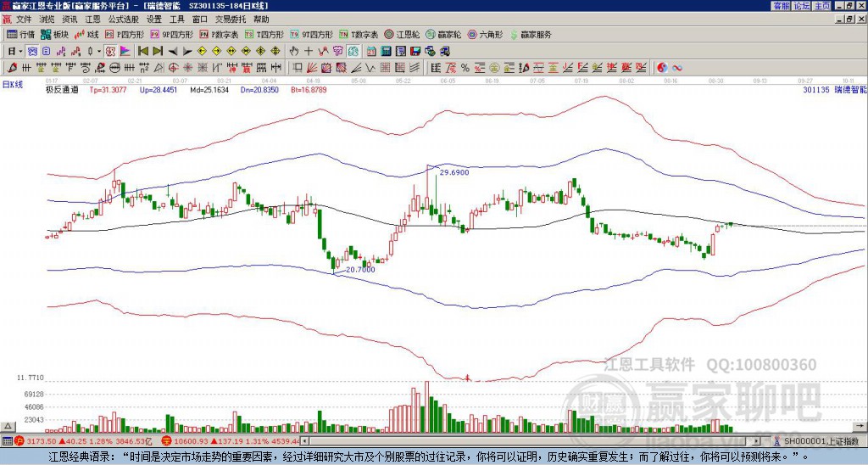This screenshot has width=868, height=465.
Task: Open the 江恩 menu
Action: click(93, 20)
